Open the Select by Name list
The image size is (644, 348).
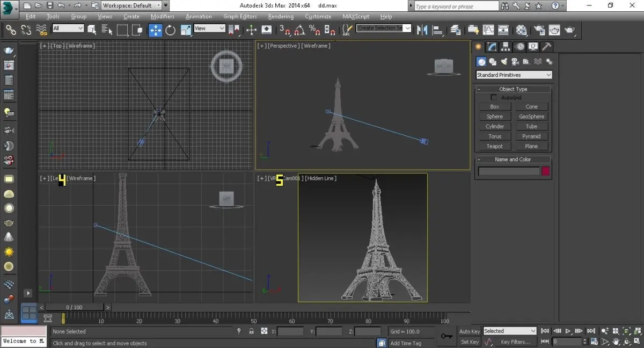(x=106, y=30)
